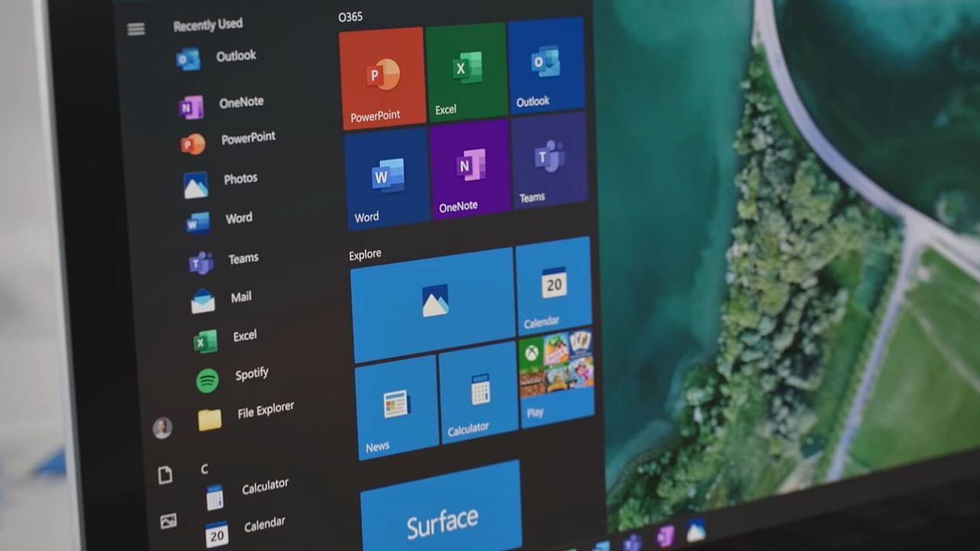Open Spotify in the app list
The width and height of the screenshot is (980, 551).
pos(232,377)
